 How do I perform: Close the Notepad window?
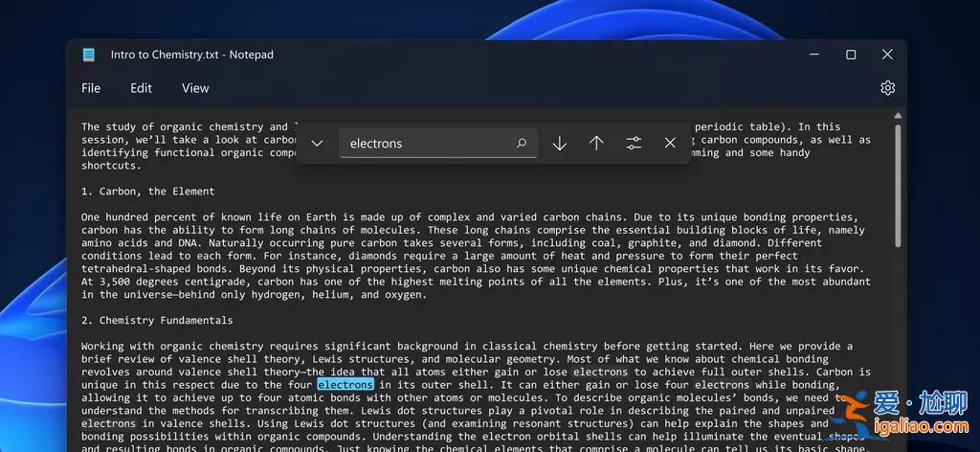click(x=887, y=55)
